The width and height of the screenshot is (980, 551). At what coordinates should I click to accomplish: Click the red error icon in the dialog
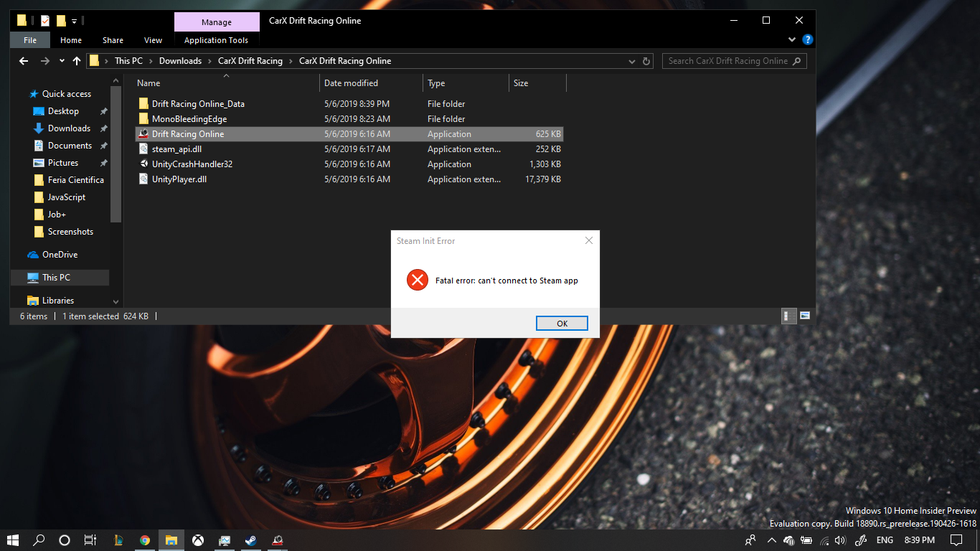pyautogui.click(x=417, y=280)
